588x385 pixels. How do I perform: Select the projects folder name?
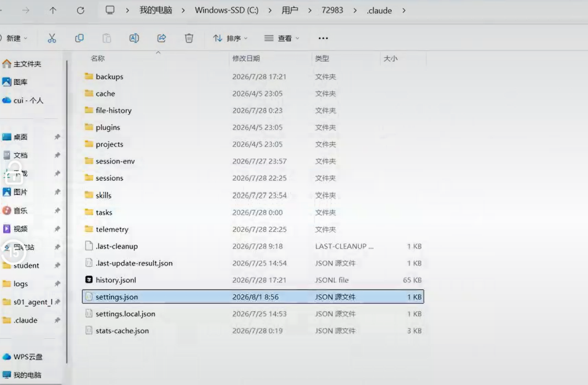click(109, 145)
